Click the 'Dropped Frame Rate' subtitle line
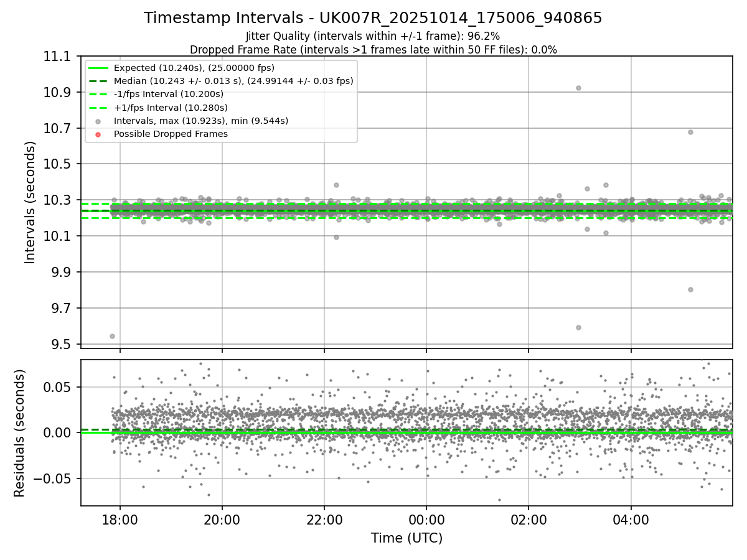Viewport: 747px width, 560px height. tap(373, 50)
